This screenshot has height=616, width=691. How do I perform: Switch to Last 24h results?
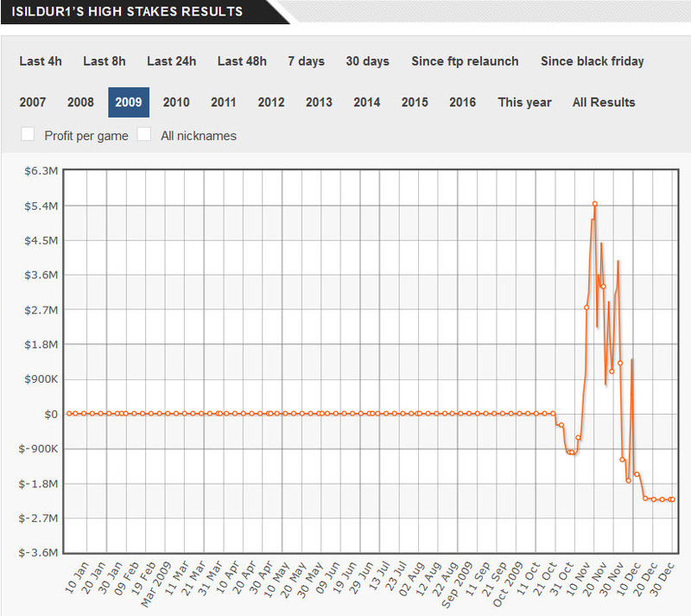171,61
